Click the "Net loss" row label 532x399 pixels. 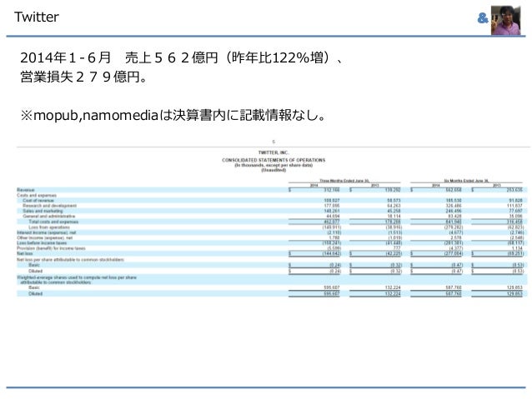pyautogui.click(x=25, y=253)
